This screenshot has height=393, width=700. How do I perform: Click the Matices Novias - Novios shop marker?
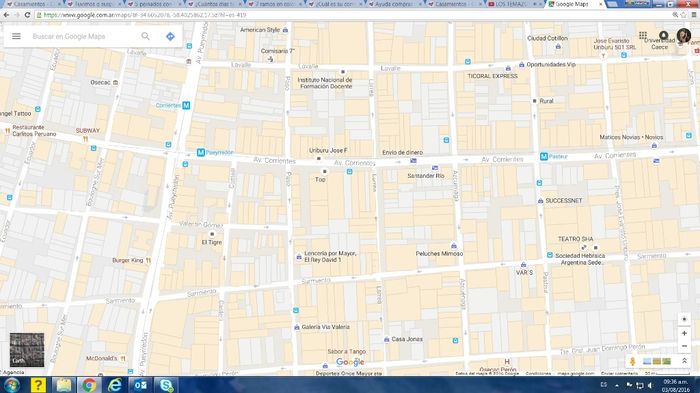(x=654, y=146)
